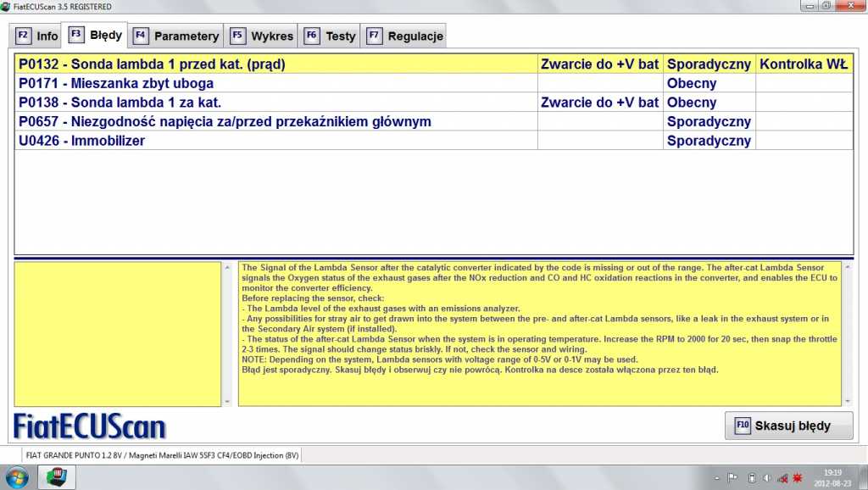The height and width of the screenshot is (490, 868).
Task: Click the battery tray icon
Action: (x=751, y=478)
